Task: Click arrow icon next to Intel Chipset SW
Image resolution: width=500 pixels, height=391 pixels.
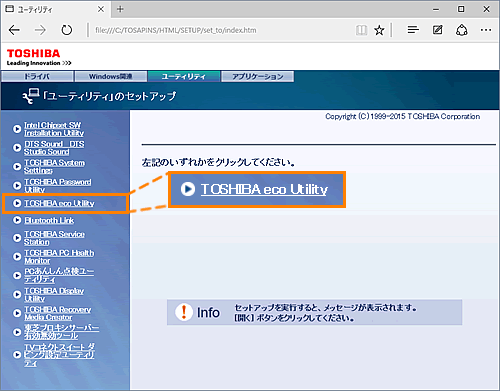Action: coord(17,129)
